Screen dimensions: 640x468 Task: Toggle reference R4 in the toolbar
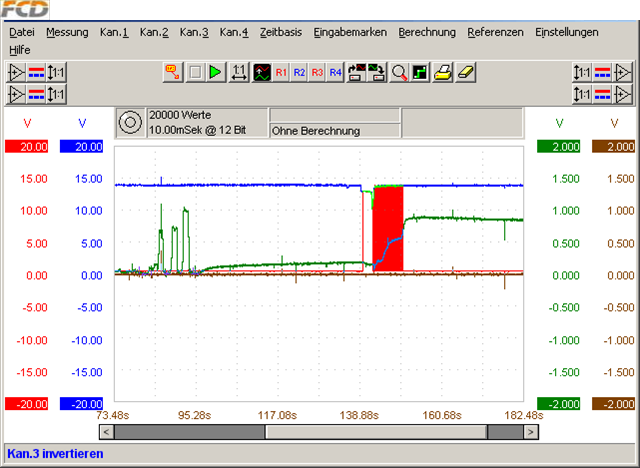335,73
